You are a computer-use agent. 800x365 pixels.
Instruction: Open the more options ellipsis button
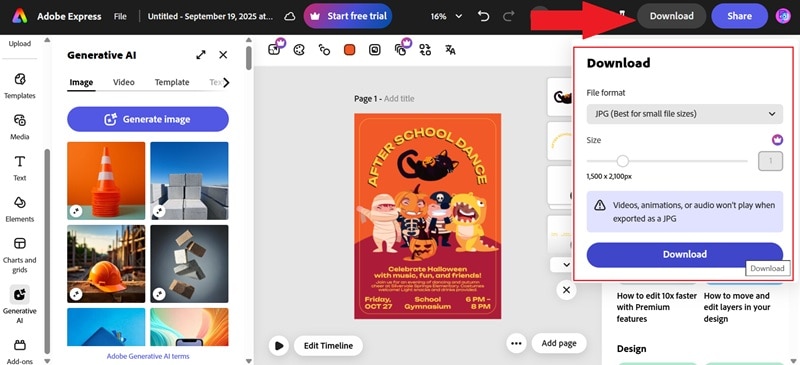click(516, 343)
